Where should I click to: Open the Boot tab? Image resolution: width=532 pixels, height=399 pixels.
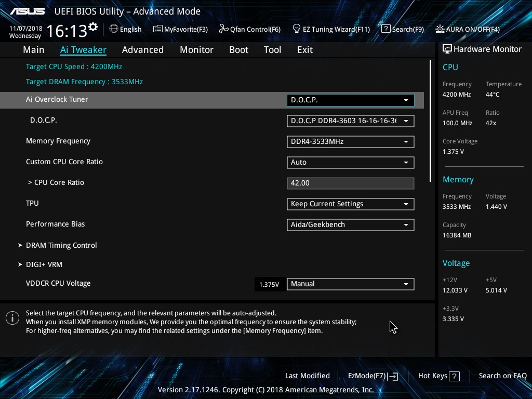(x=239, y=50)
